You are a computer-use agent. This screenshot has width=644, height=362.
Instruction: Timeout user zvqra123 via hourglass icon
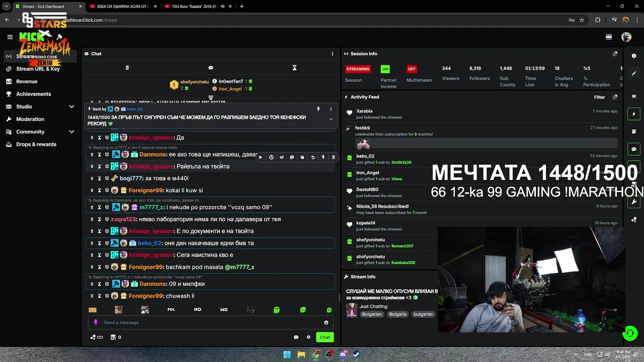click(99, 219)
